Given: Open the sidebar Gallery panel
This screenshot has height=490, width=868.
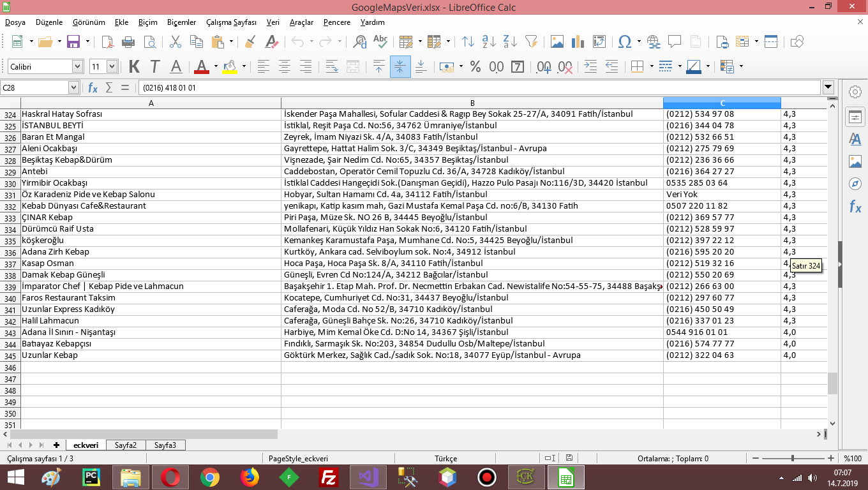Looking at the screenshot, I should click(x=855, y=161).
